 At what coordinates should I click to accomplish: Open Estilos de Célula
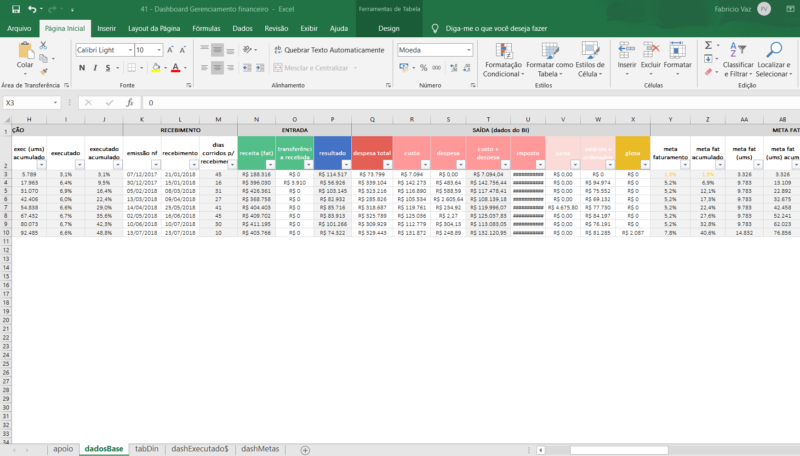[589, 60]
